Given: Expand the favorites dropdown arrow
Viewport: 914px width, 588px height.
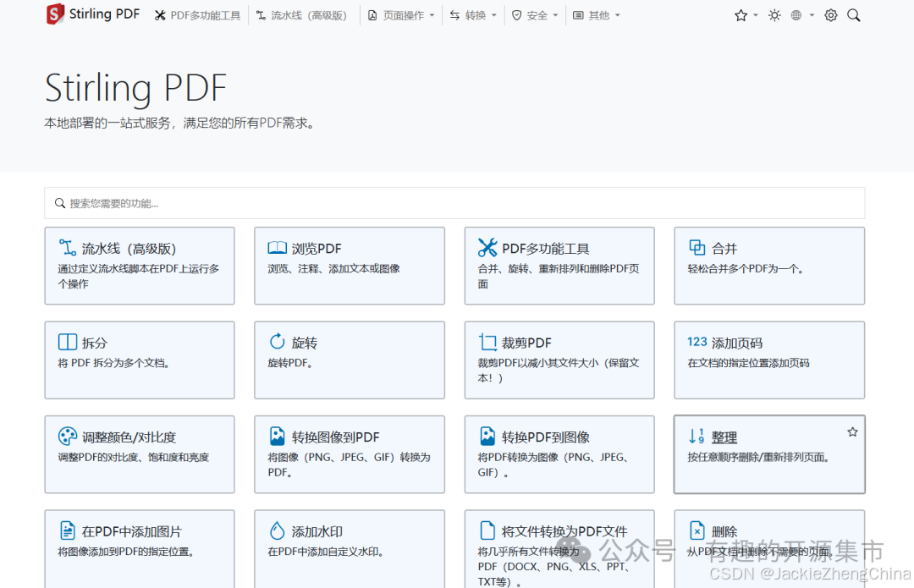Looking at the screenshot, I should (x=756, y=15).
